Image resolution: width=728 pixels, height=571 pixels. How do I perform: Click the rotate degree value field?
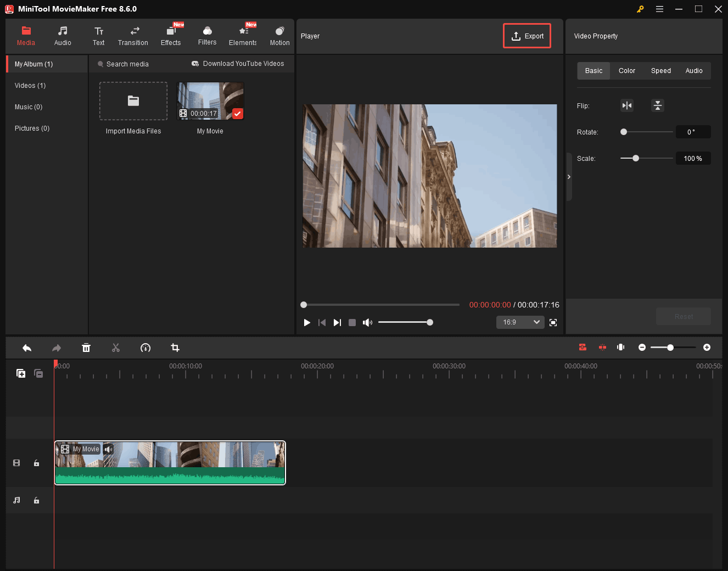click(693, 132)
